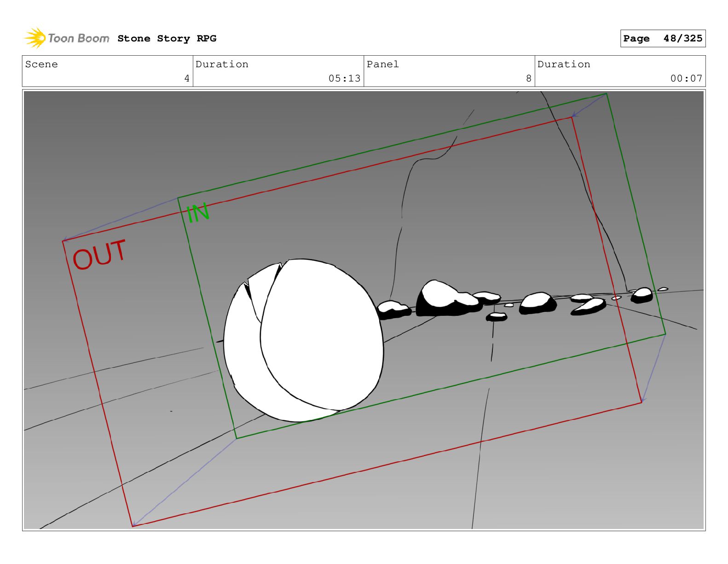Click the panel duration value '00:07'
This screenshot has width=728, height=564.
point(686,79)
